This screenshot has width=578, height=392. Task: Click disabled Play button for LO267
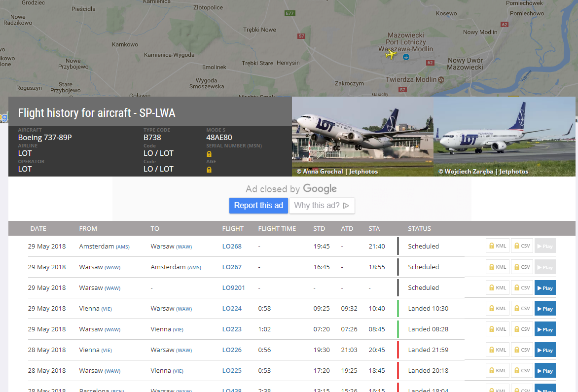click(545, 267)
